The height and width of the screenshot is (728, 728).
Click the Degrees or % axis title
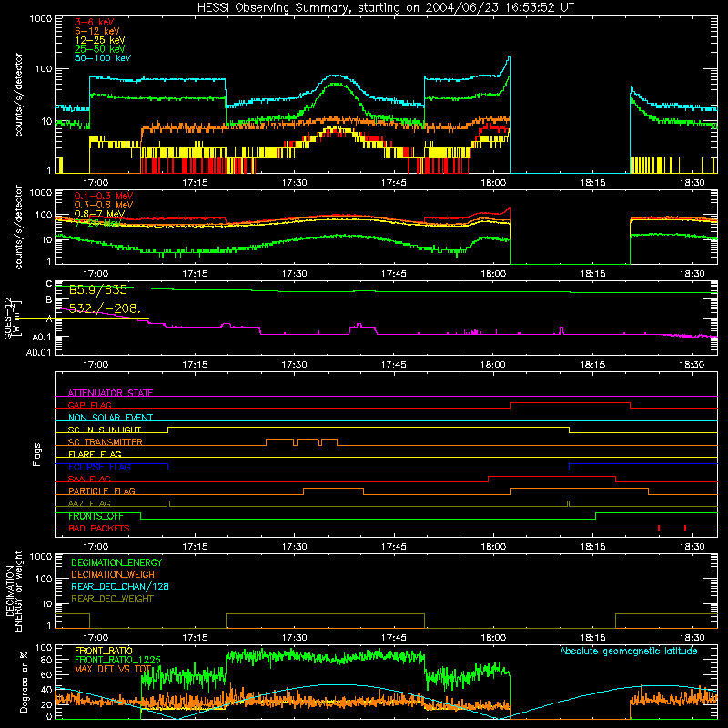pos(24,682)
